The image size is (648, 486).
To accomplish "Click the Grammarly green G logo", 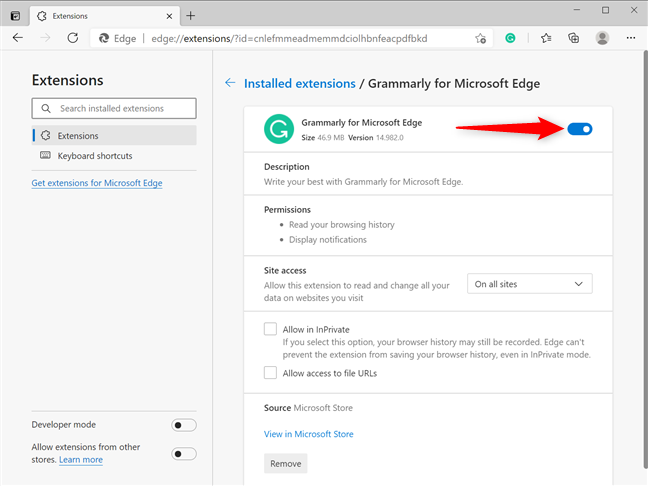I will [279, 129].
